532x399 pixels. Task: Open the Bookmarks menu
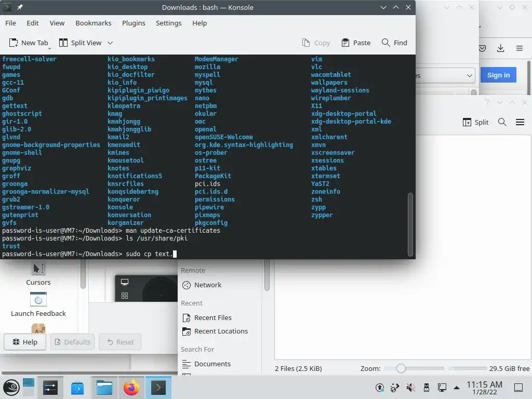point(94,23)
